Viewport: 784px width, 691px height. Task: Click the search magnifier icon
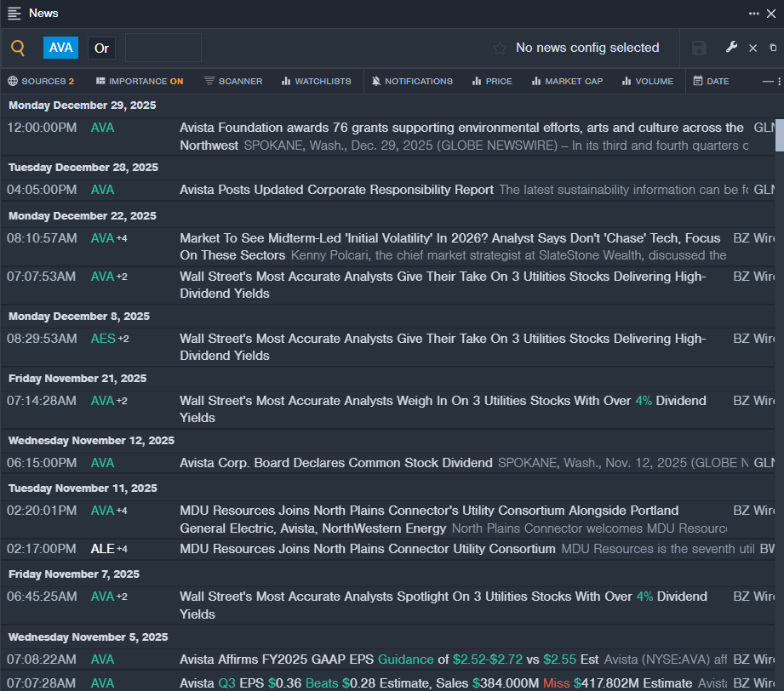18,49
